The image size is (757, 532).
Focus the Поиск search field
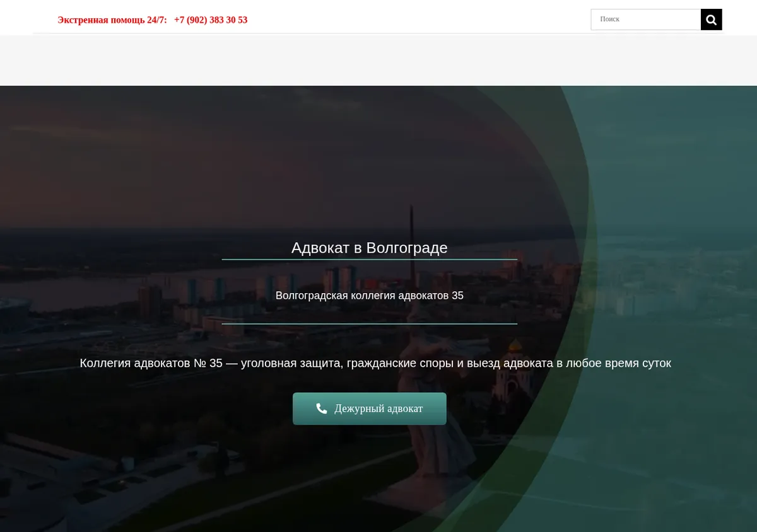646,20
